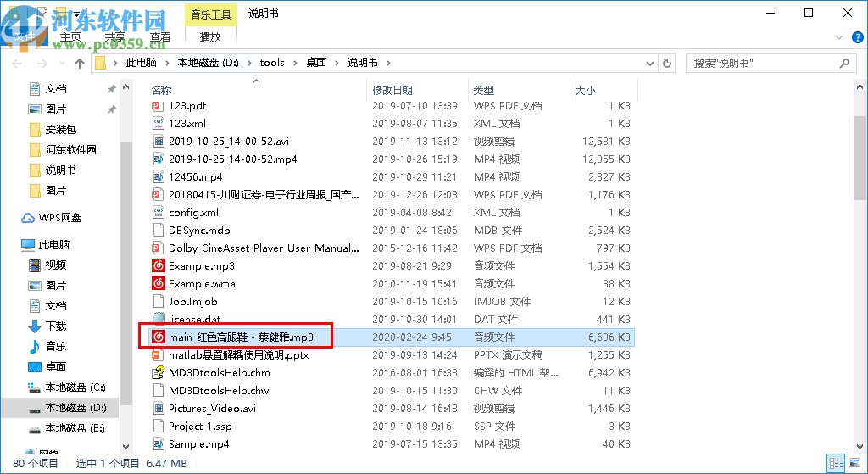This screenshot has height=474, width=868.
Task: Open 安装包 folder in sidebar
Action: pyautogui.click(x=53, y=130)
